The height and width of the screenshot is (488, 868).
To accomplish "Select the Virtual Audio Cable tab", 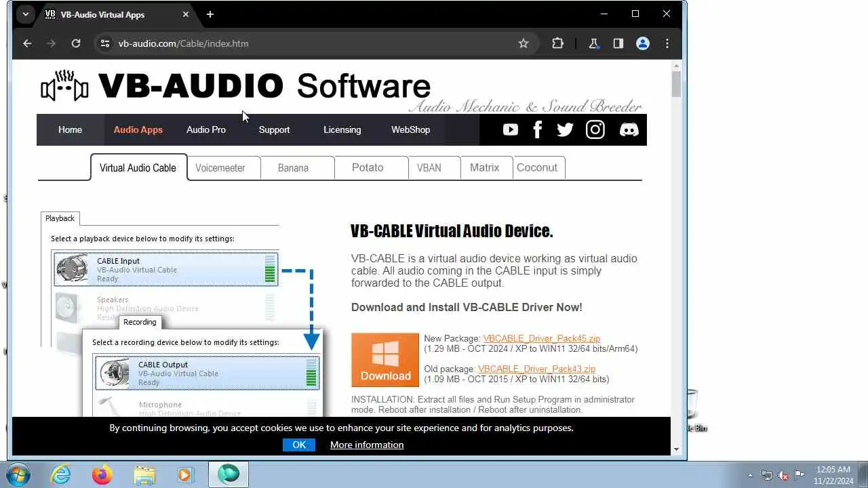I will [x=138, y=167].
